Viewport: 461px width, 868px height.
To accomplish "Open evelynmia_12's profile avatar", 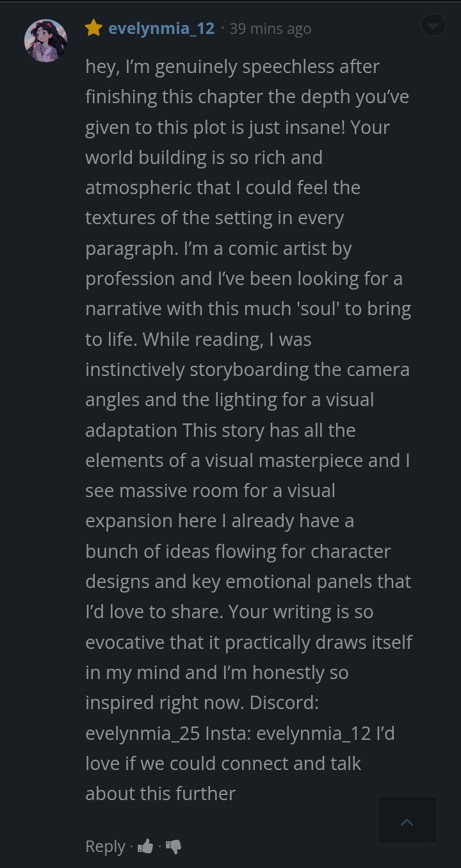I will pyautogui.click(x=45, y=40).
